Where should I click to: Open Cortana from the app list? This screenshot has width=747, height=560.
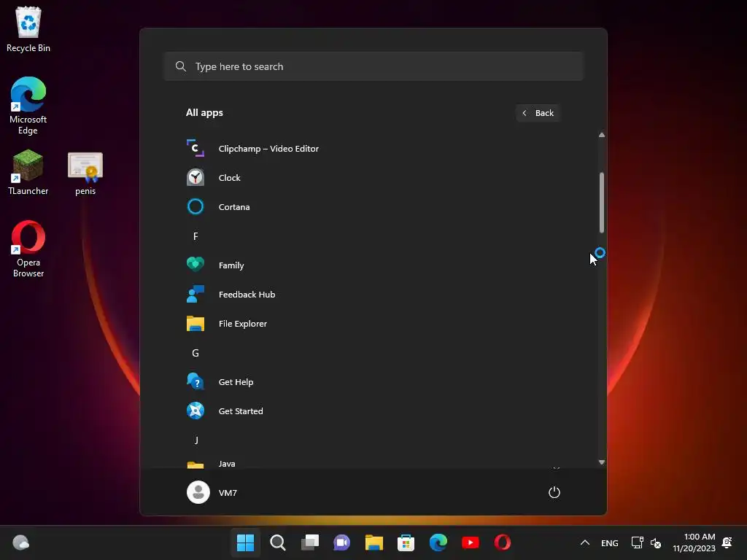click(373, 206)
